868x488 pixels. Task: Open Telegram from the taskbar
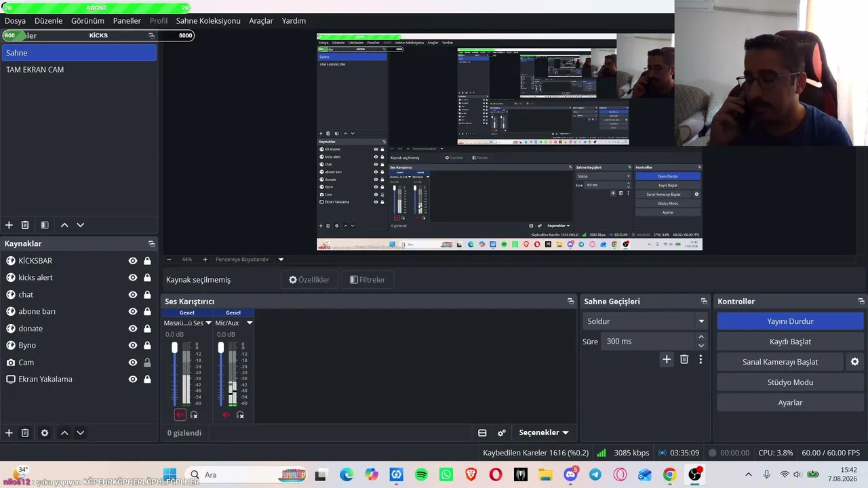click(x=595, y=474)
